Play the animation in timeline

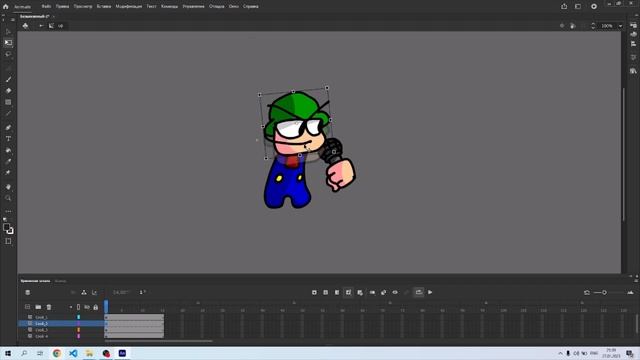tap(430, 292)
